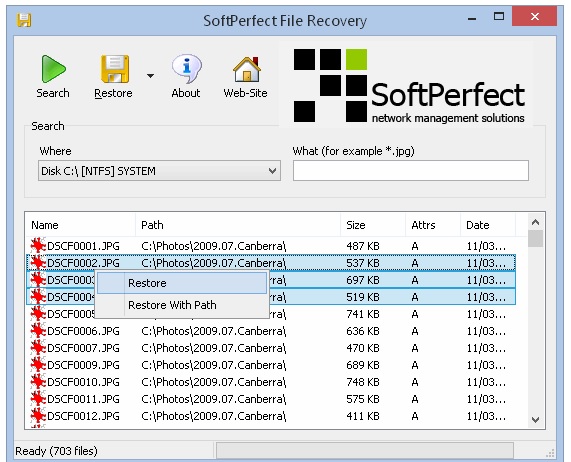571x462 pixels.
Task: Click the app icon in the title bar
Action: pos(24,20)
